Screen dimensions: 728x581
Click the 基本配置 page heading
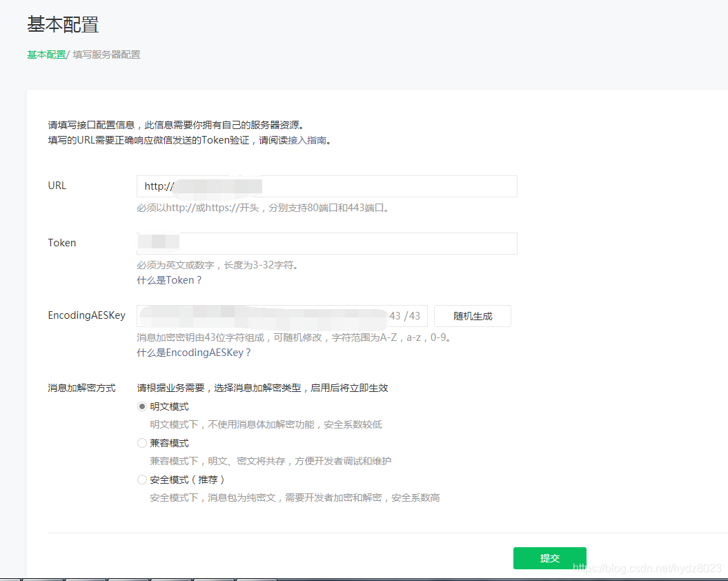pos(63,24)
